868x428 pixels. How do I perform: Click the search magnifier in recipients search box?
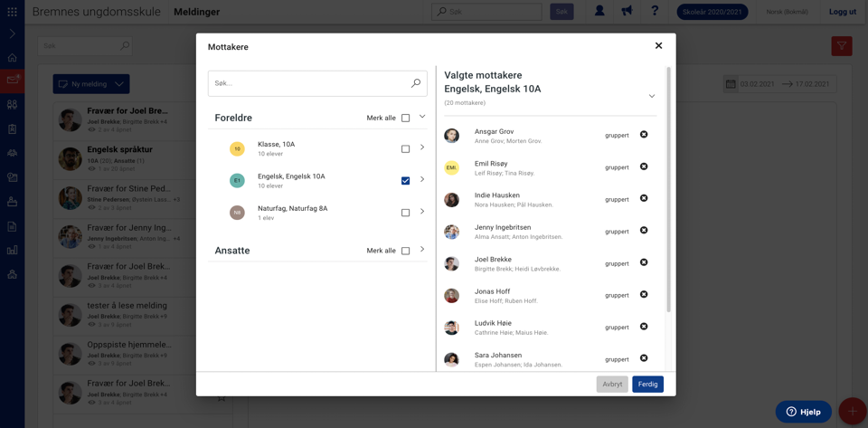pyautogui.click(x=416, y=83)
